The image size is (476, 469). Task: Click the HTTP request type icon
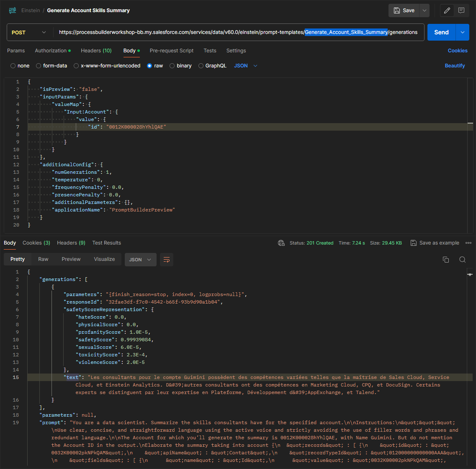coord(13,10)
